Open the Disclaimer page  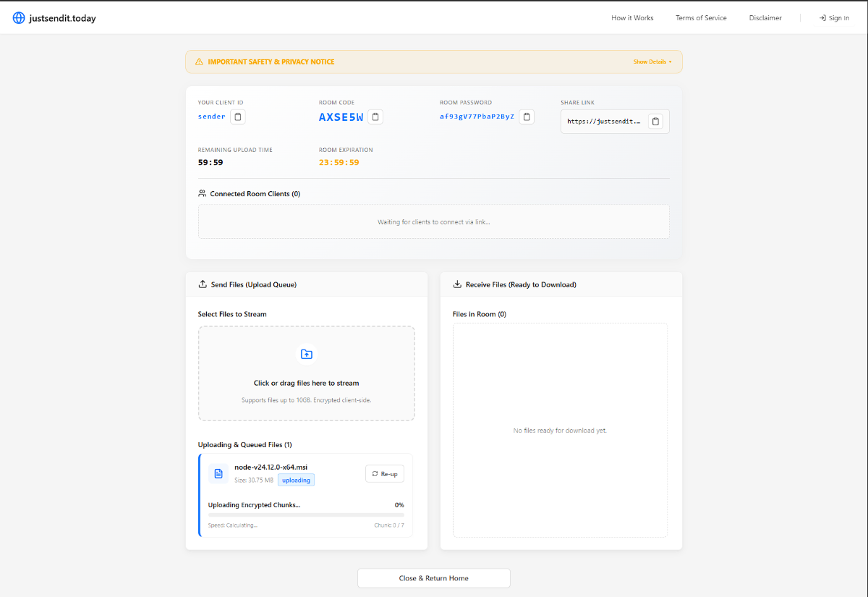pyautogui.click(x=765, y=18)
